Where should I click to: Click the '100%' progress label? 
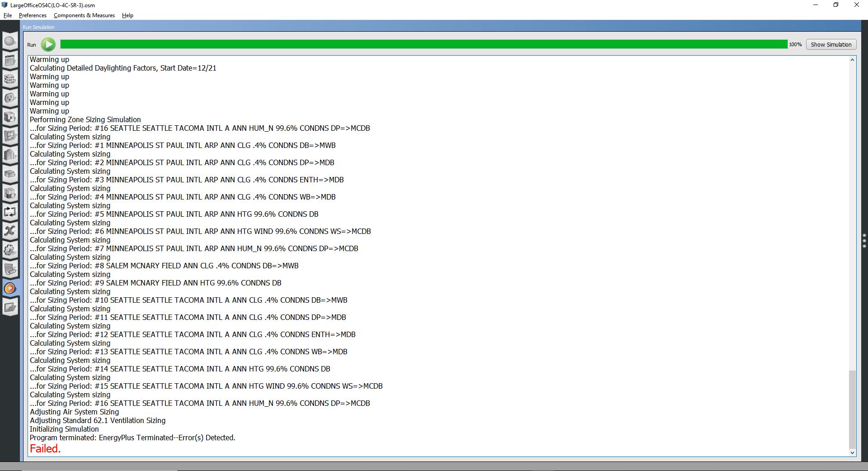pyautogui.click(x=795, y=44)
